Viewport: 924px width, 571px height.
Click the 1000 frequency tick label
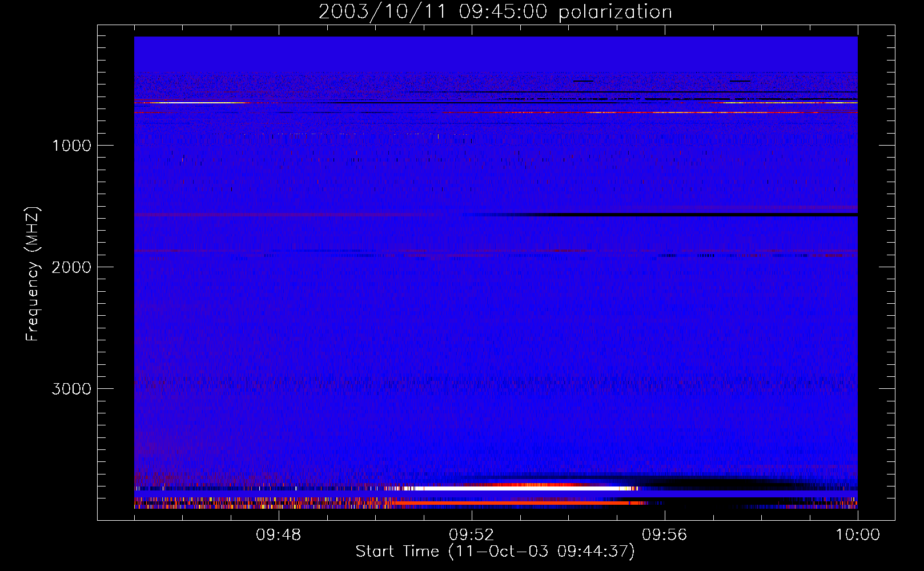(71, 146)
